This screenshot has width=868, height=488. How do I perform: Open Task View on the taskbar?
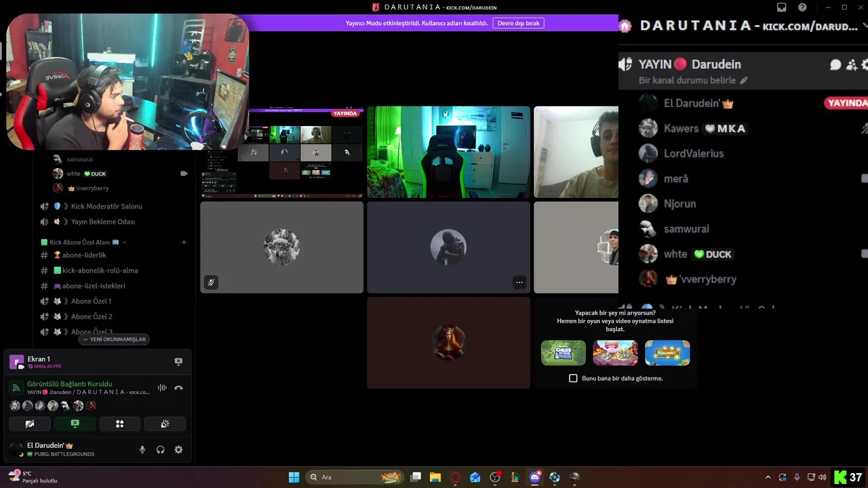point(416,477)
